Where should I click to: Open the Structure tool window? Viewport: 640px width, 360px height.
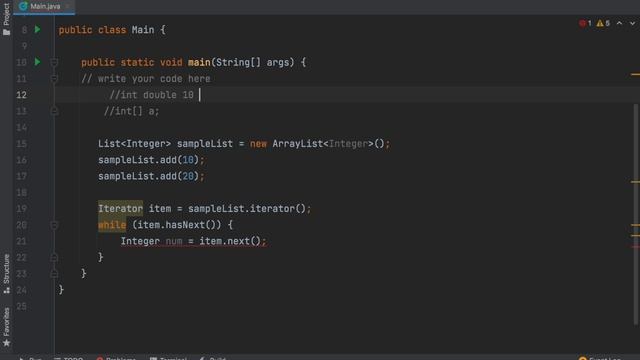click(6, 273)
